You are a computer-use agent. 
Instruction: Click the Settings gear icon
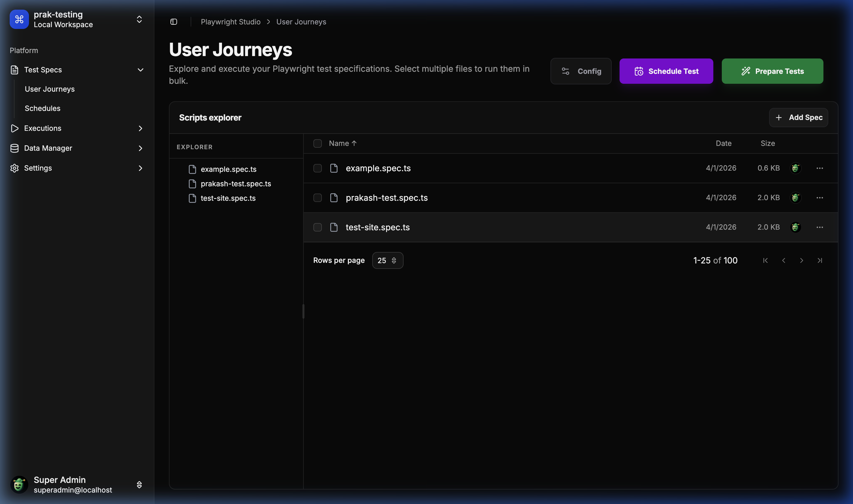pos(14,168)
